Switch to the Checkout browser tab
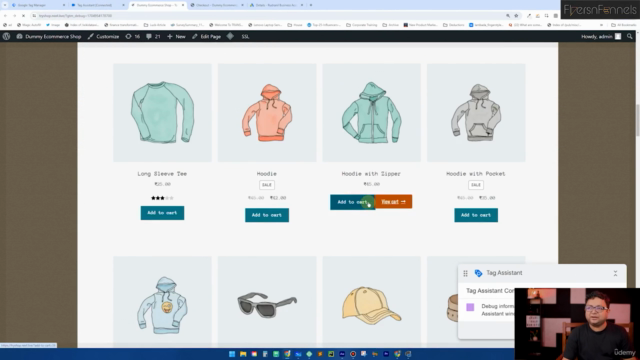Image resolution: width=640 pixels, height=360 pixels. pos(217,5)
